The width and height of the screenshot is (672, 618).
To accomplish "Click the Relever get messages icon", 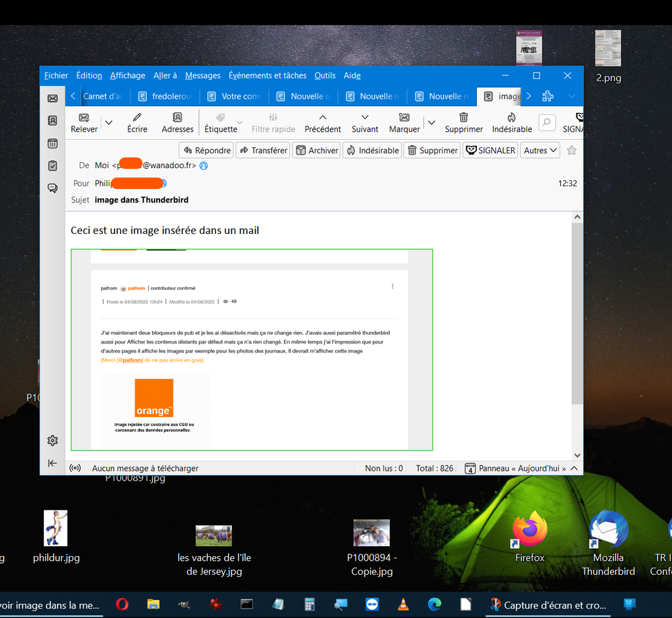I will [84, 118].
